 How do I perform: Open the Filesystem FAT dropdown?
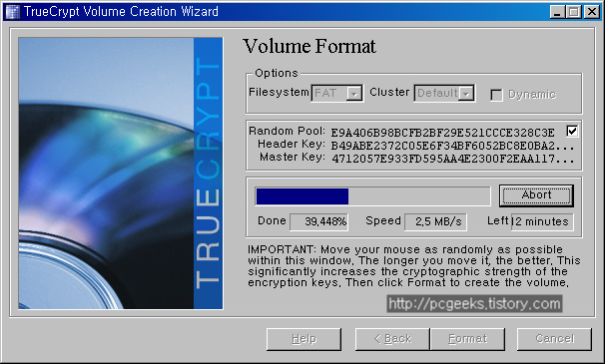click(x=336, y=94)
